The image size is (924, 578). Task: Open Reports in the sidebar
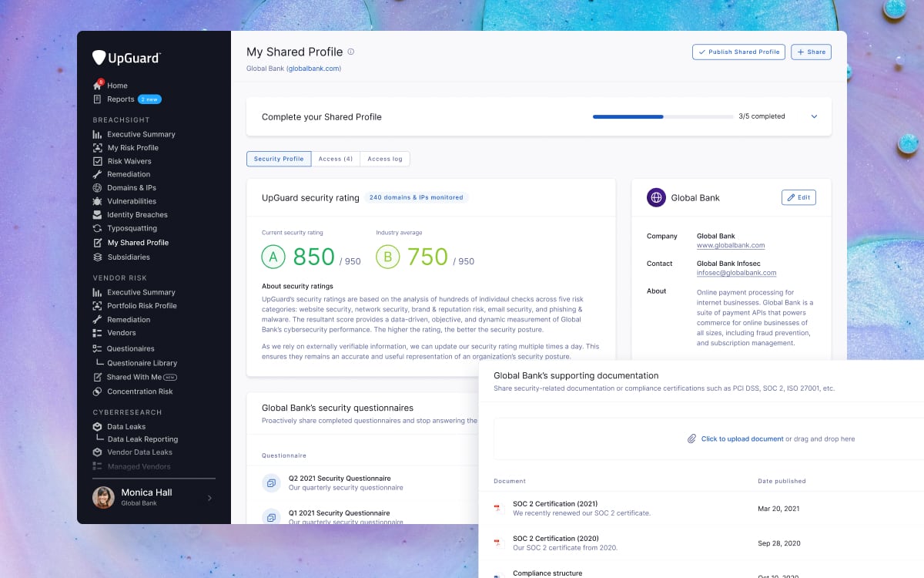tap(113, 99)
